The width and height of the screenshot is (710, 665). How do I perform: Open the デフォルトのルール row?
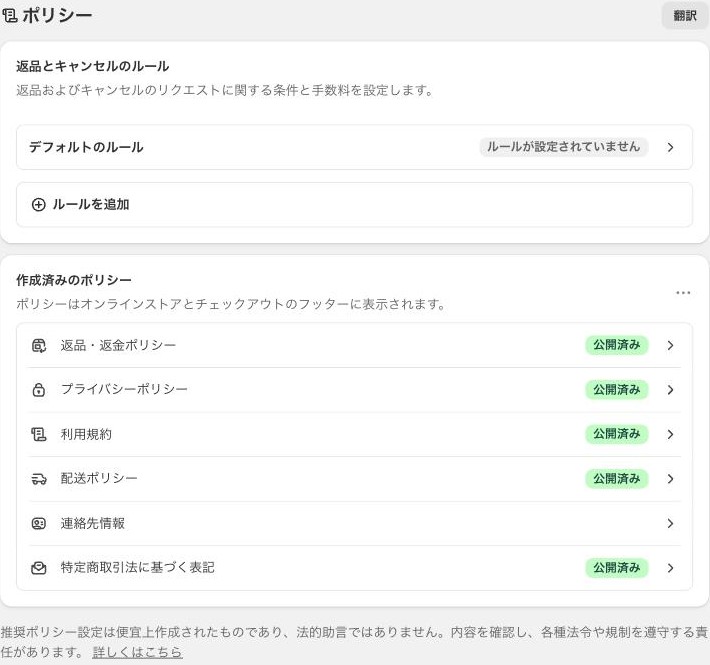(354, 147)
